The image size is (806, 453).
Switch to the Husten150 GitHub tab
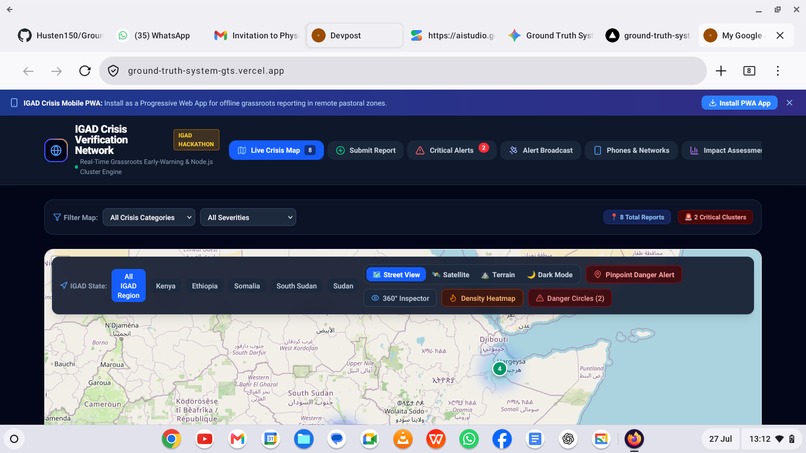click(61, 35)
